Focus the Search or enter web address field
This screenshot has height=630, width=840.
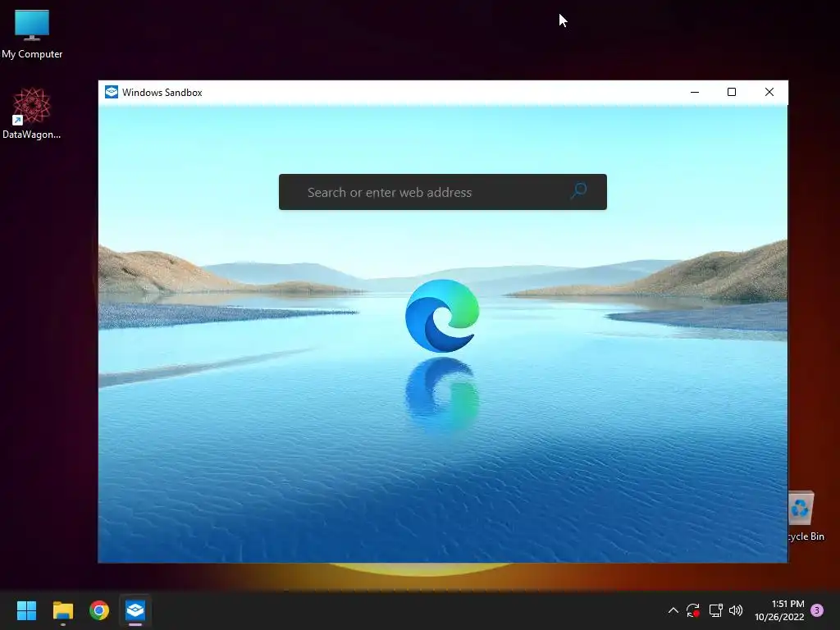click(442, 192)
